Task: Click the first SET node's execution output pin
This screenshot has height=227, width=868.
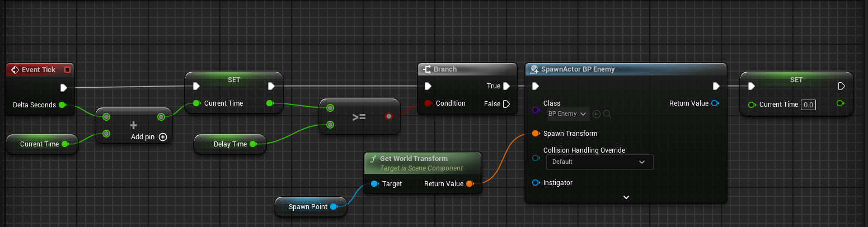Action: click(271, 86)
